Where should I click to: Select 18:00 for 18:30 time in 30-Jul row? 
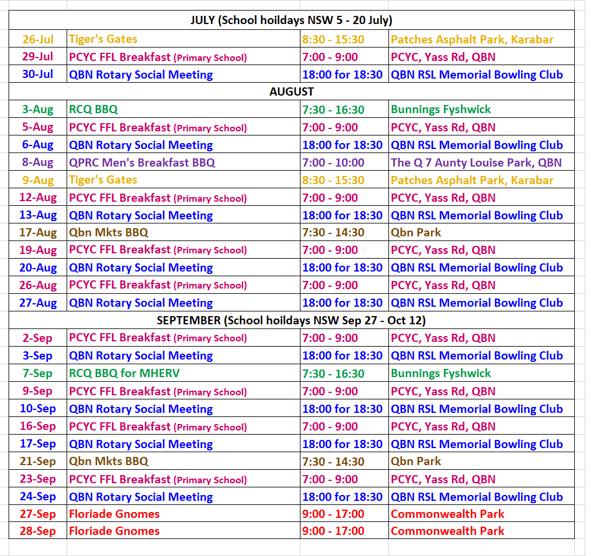(344, 74)
